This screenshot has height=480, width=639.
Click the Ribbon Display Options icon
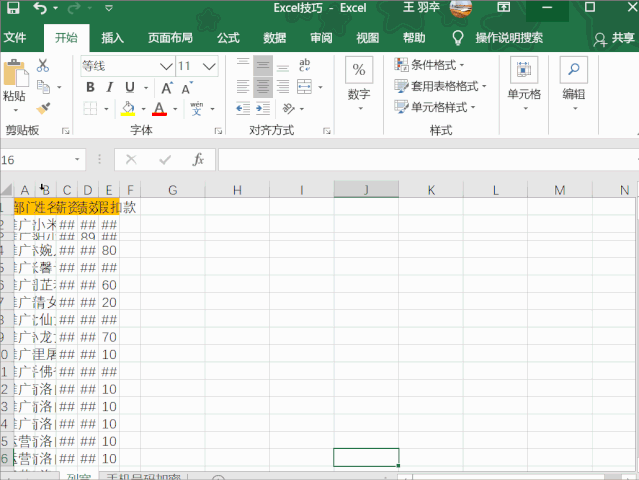(x=504, y=7)
